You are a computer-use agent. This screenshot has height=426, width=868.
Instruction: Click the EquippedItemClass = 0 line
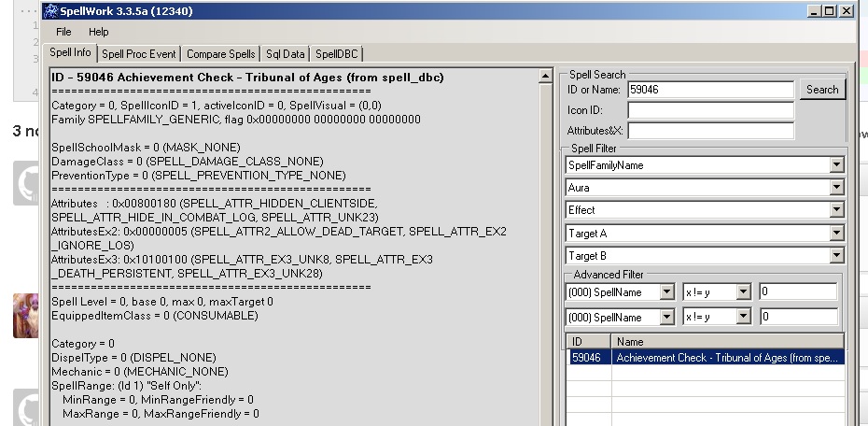(x=154, y=316)
